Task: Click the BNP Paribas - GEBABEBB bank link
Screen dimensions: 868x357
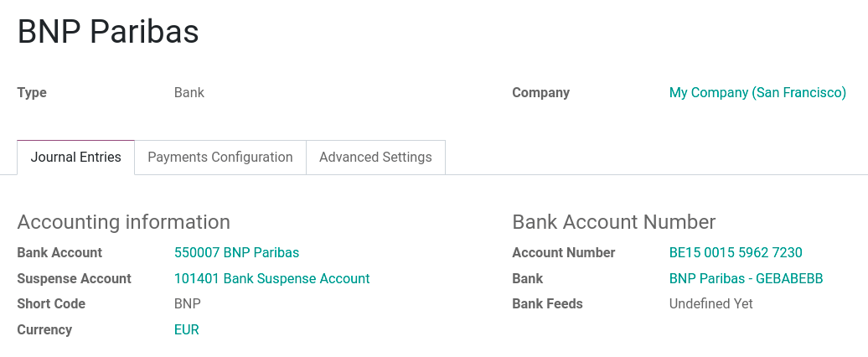Action: click(x=746, y=279)
